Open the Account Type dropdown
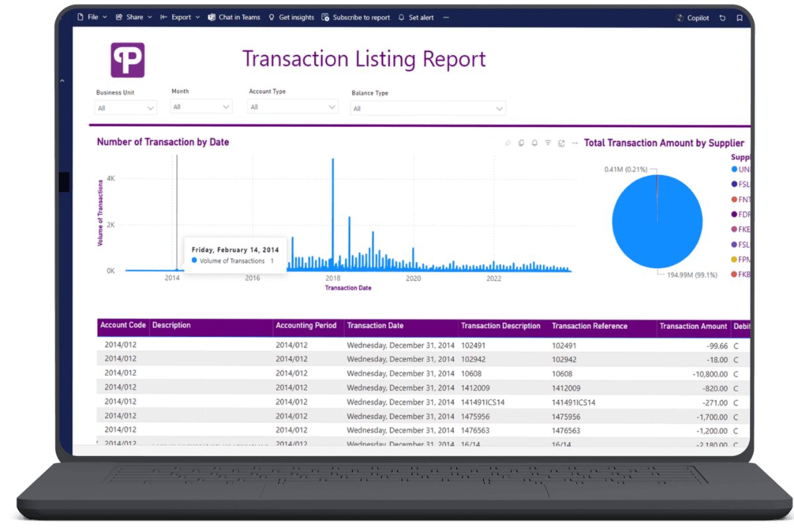The image size is (794, 532). click(x=294, y=107)
